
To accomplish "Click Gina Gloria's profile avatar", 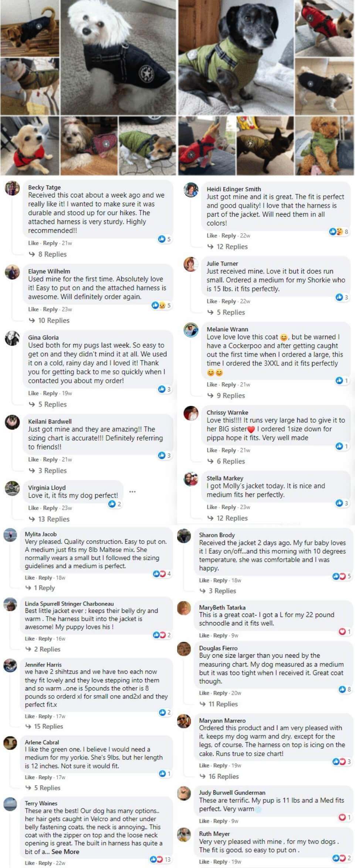I will 12,338.
